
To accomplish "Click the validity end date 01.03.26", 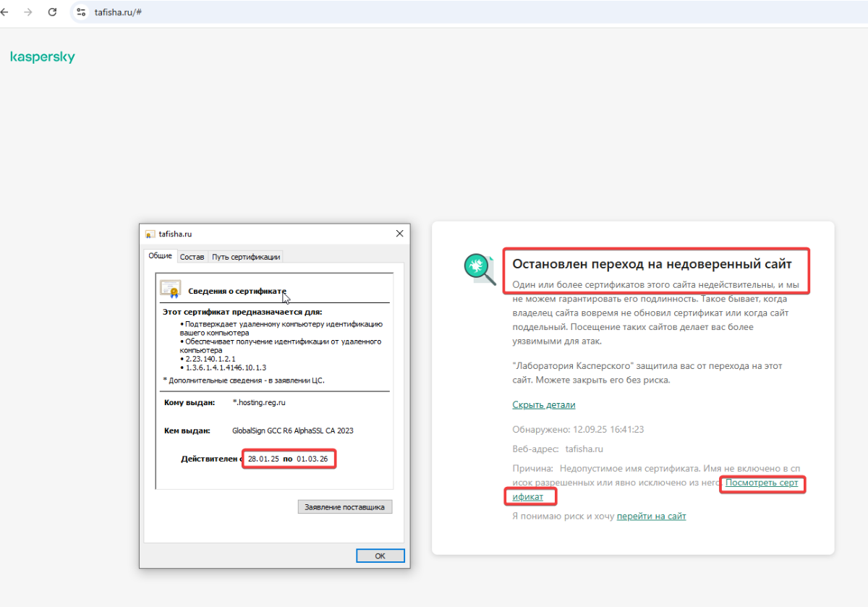I will pos(313,459).
